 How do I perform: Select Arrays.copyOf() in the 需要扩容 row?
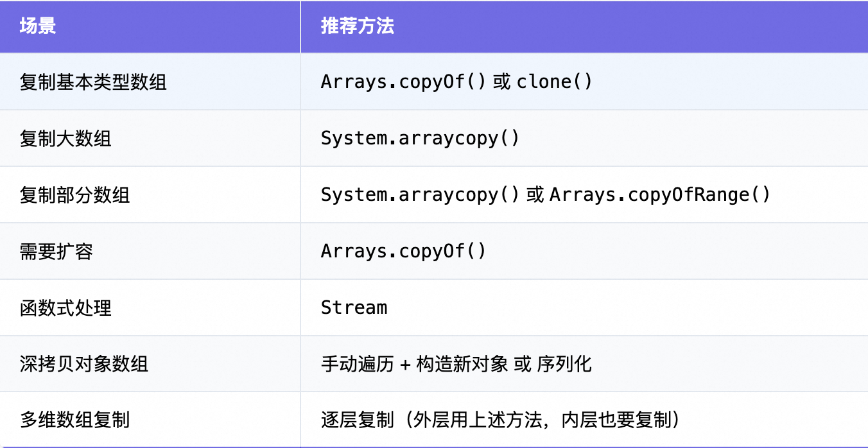tap(584, 251)
